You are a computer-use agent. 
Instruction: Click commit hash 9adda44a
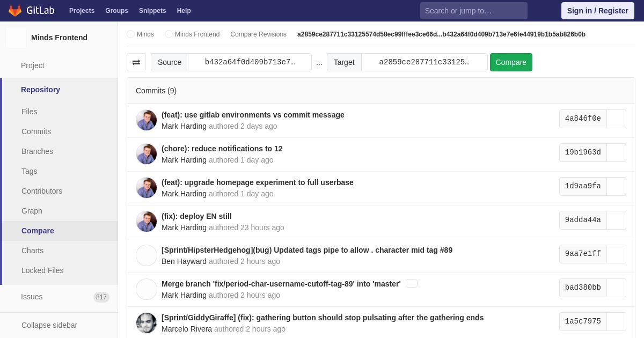[x=583, y=220]
